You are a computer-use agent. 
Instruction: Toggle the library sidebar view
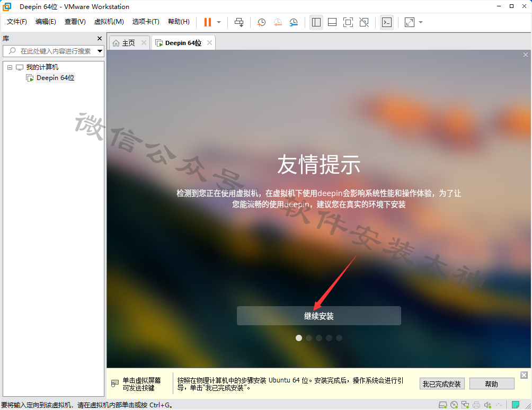coord(316,22)
